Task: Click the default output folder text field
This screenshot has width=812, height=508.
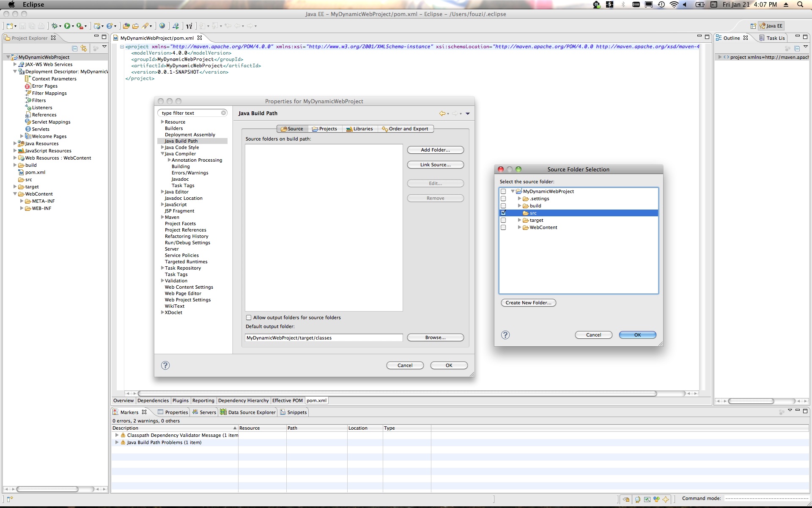Action: pos(324,338)
